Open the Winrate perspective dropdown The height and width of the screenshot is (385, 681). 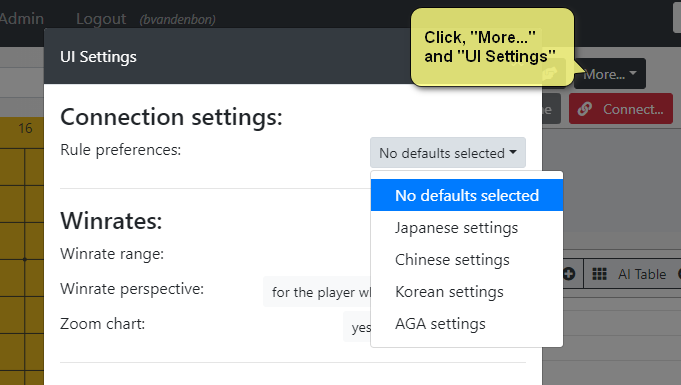(x=317, y=292)
